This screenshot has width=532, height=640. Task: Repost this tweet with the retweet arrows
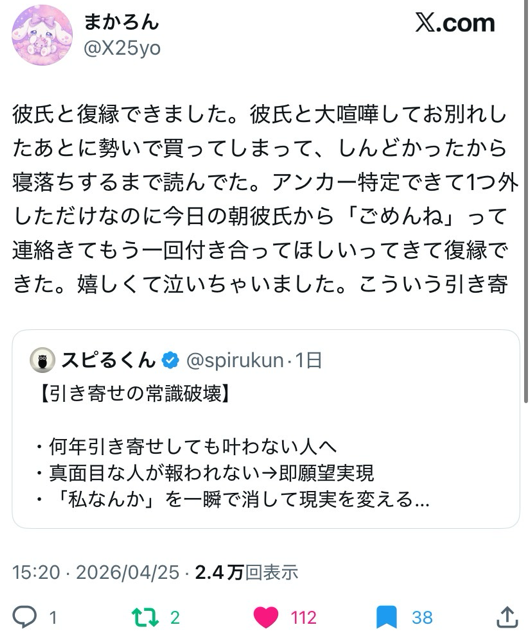(x=145, y=617)
